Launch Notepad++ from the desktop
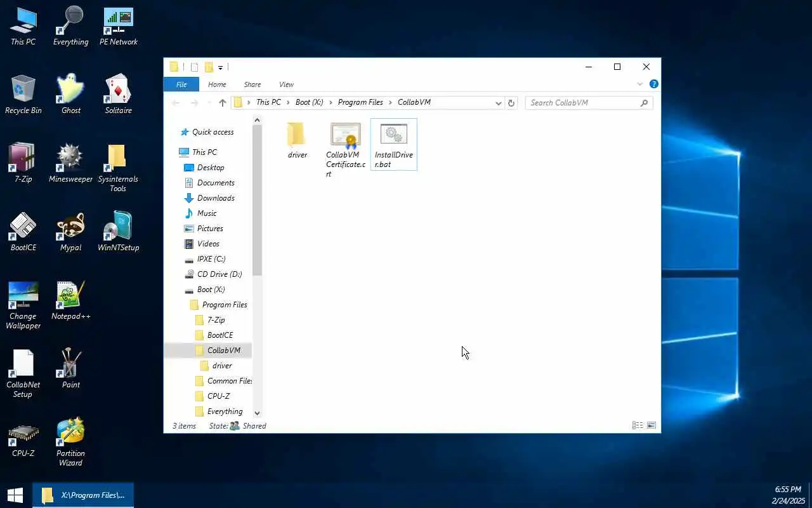 pos(70,301)
